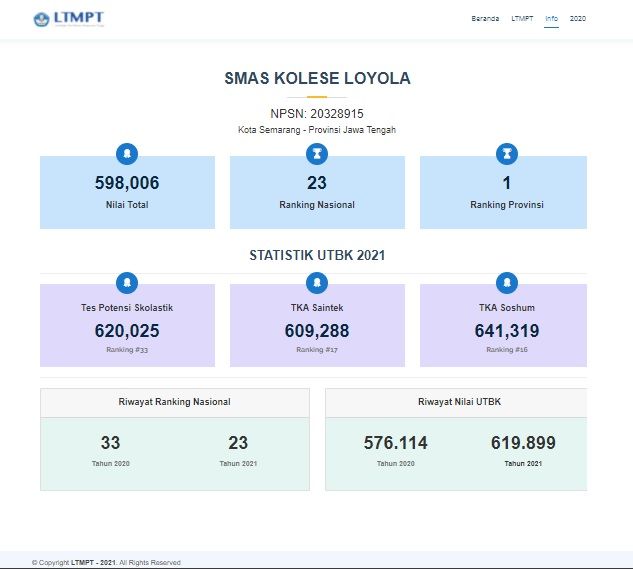Click the LTMPT logo in header
Screen dimensions: 633x569
pos(69,19)
